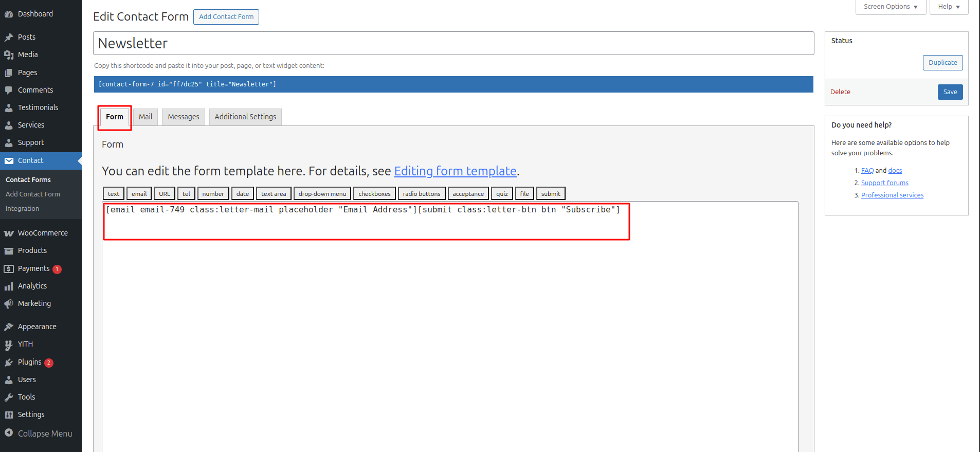The height and width of the screenshot is (452, 980).
Task: Click the Appearance paintbrush icon
Action: coord(9,327)
